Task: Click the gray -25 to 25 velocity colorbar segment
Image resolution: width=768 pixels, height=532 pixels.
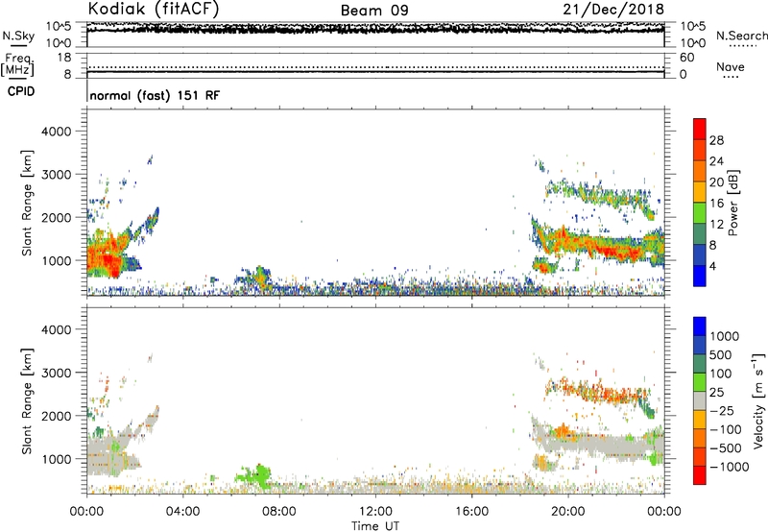Action: 700,400
